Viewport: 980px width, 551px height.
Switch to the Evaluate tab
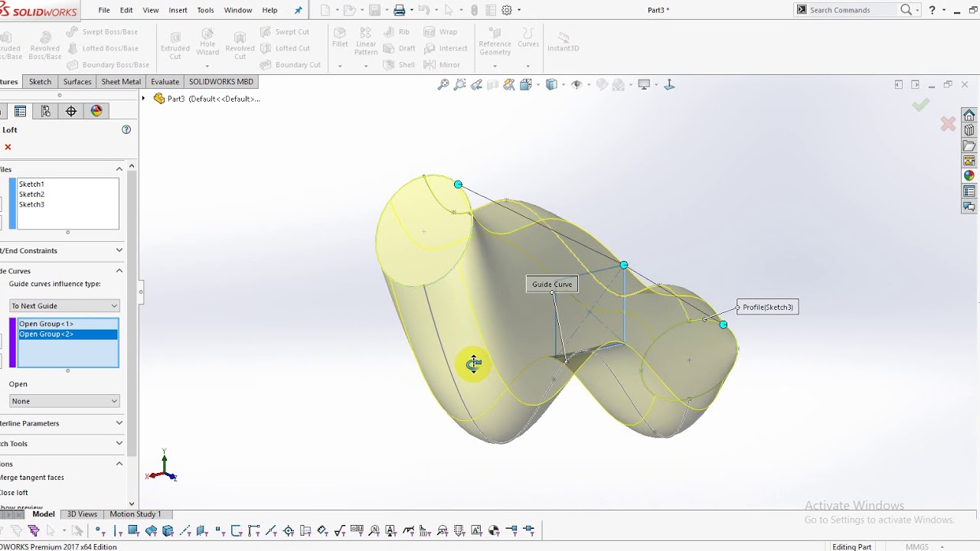point(165,82)
